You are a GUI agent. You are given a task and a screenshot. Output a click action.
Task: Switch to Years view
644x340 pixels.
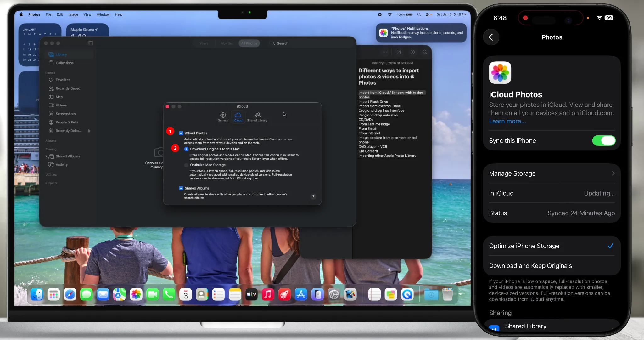click(x=204, y=43)
